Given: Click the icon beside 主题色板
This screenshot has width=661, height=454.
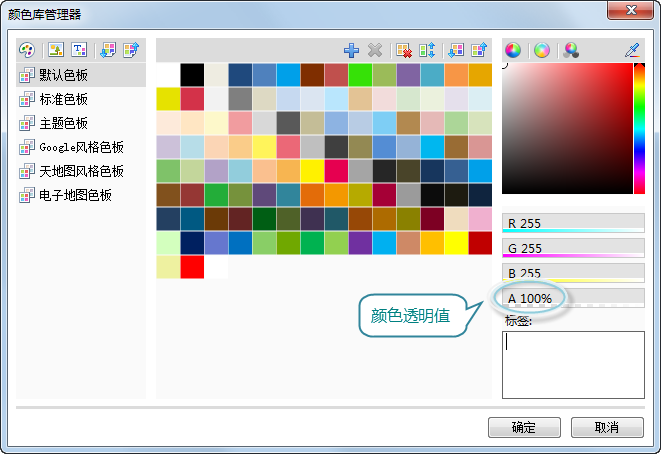Looking at the screenshot, I should point(27,123).
